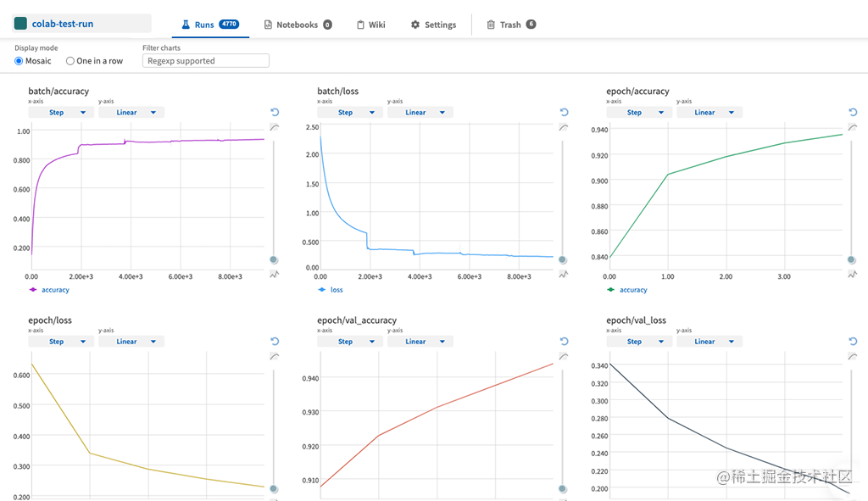The height and width of the screenshot is (501, 868).
Task: Open the Notebooks tab
Action: (x=298, y=25)
